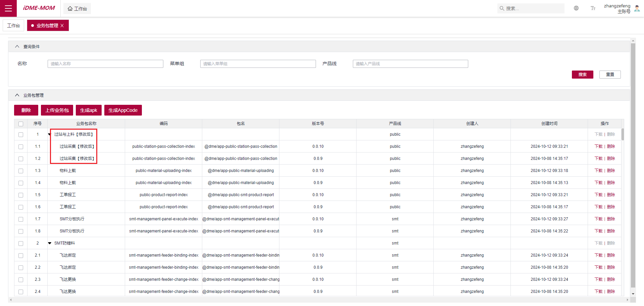Click the user avatar icon
644x306 pixels.
[637, 8]
